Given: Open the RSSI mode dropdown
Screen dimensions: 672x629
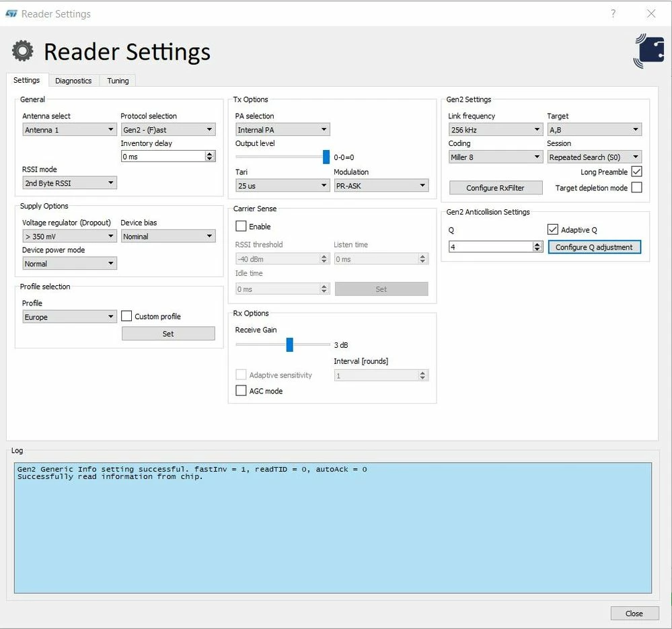Looking at the screenshot, I should [69, 183].
